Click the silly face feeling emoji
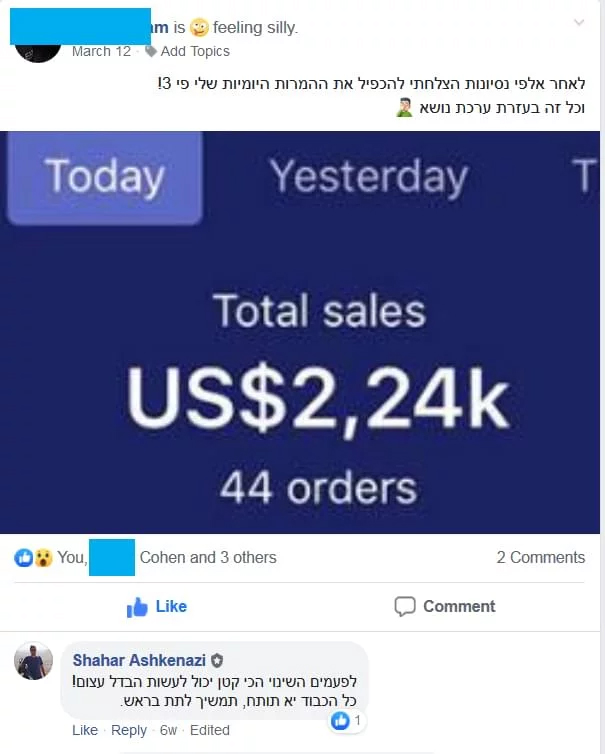605x754 pixels. (199, 27)
